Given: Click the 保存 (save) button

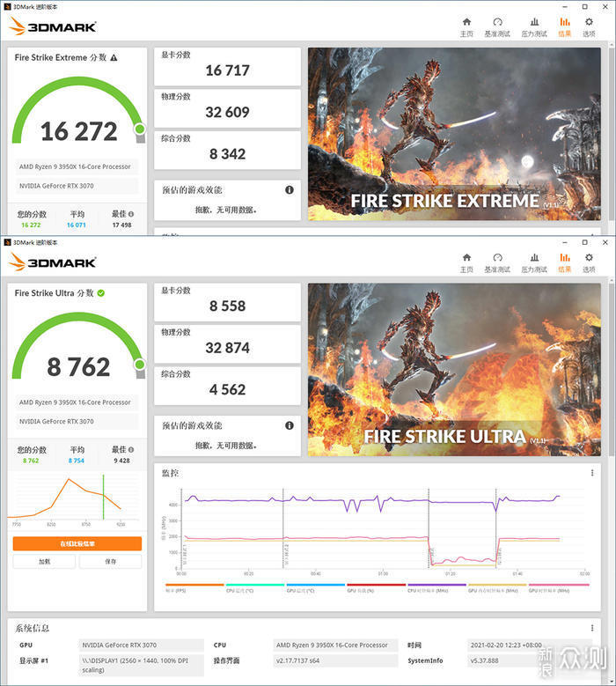Looking at the screenshot, I should tap(111, 561).
